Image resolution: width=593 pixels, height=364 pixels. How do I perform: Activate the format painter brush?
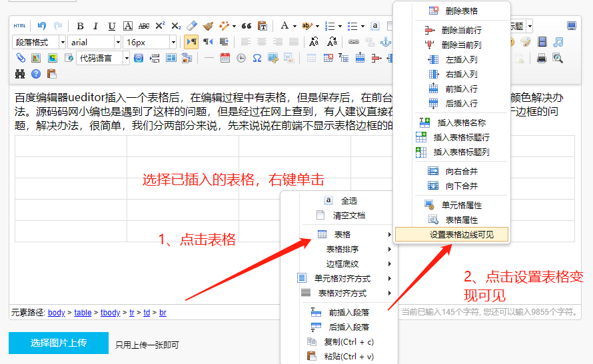coord(208,26)
